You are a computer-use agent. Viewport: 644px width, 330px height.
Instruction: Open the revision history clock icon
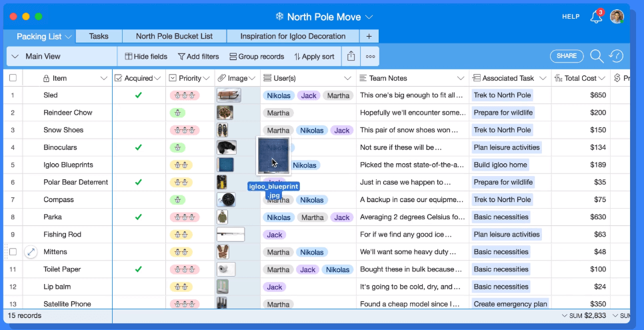click(616, 56)
